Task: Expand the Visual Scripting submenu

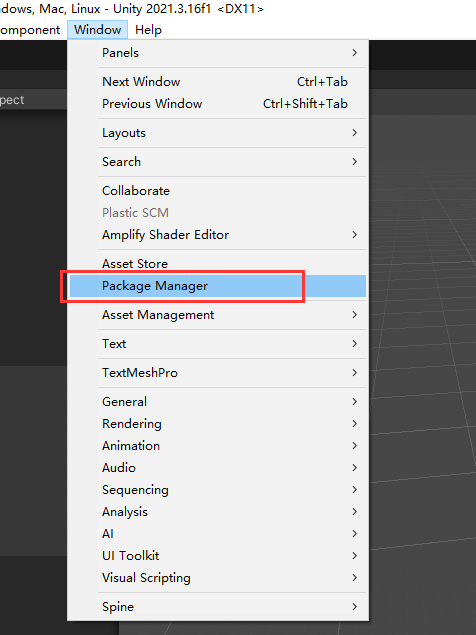Action: (x=218, y=578)
